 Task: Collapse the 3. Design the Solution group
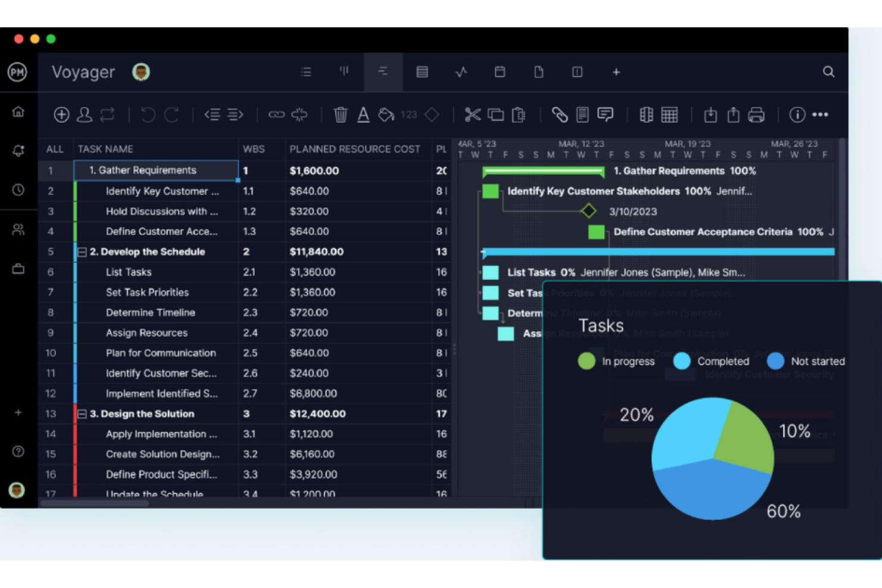coord(82,414)
